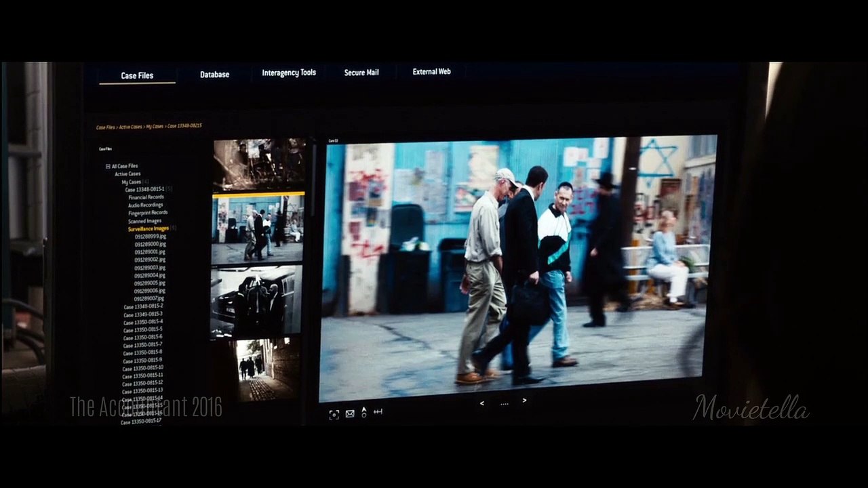Screen dimensions: 868x488
Task: Select Case 13350-0815-6 in the tree
Action: [143, 337]
